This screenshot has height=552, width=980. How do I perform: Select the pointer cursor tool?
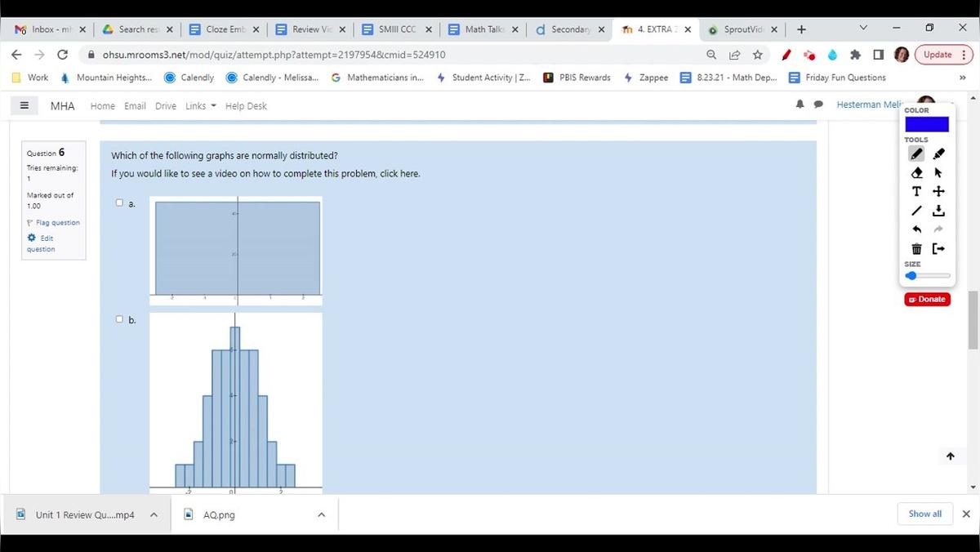click(938, 172)
